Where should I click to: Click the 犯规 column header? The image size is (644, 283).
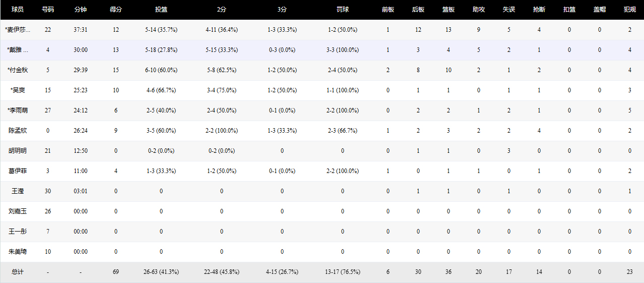630,10
